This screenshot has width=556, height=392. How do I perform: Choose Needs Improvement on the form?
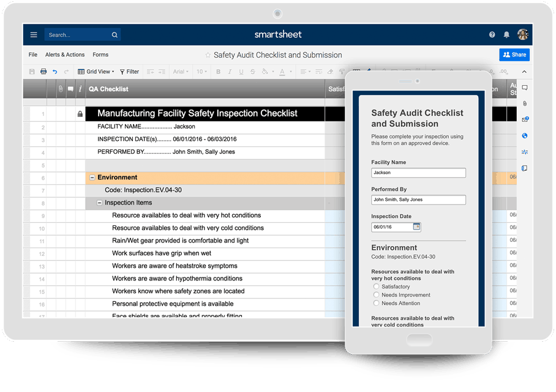[375, 295]
